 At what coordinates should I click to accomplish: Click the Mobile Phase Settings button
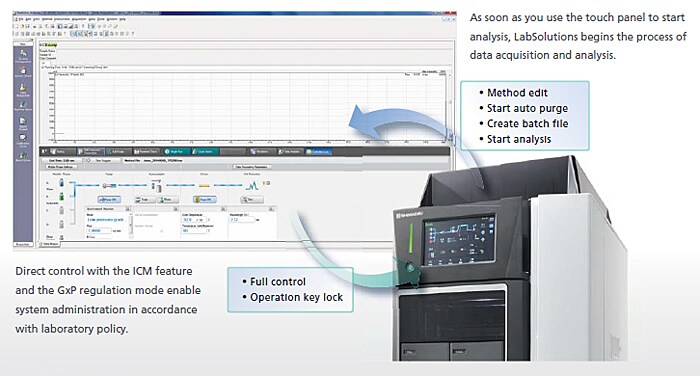pos(62,167)
